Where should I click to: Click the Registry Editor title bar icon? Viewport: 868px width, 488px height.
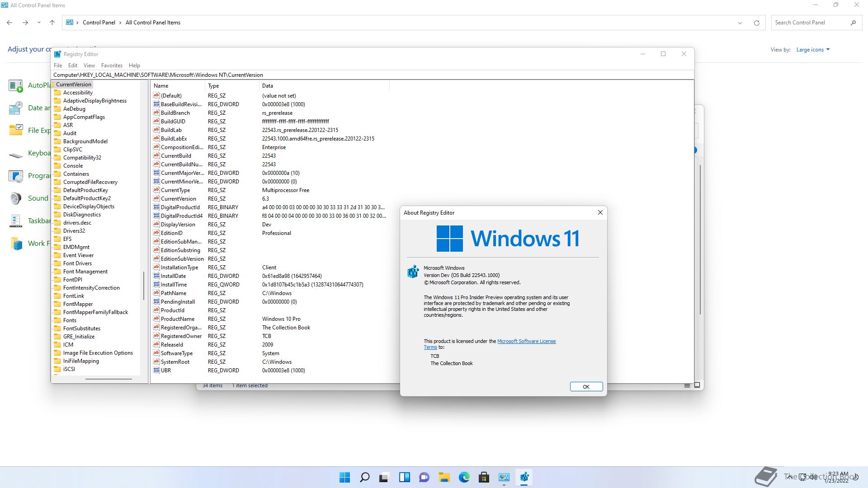point(57,54)
